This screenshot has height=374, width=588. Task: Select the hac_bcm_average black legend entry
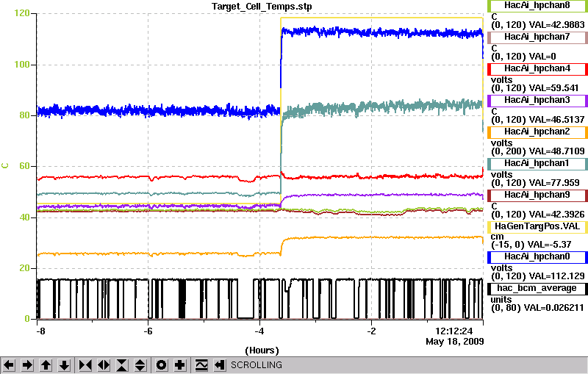click(x=537, y=289)
